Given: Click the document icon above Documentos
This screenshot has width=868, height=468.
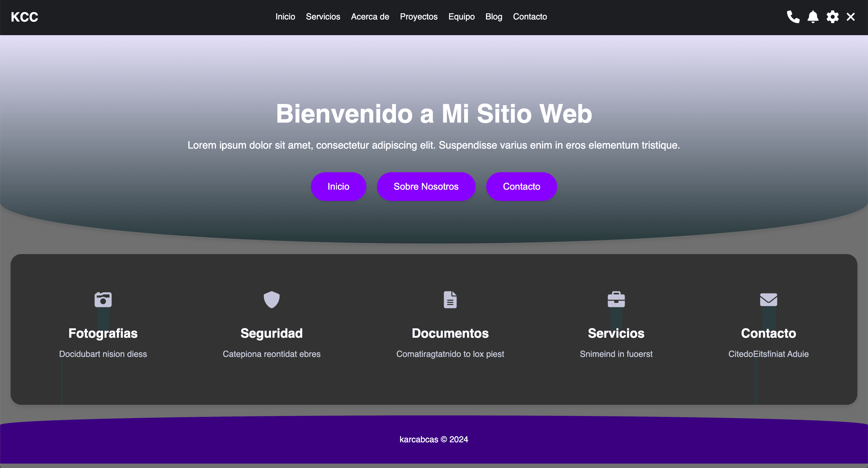Looking at the screenshot, I should 450,299.
